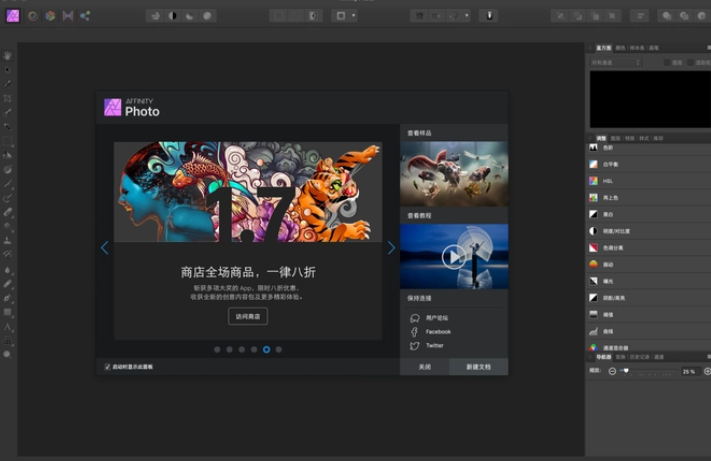This screenshot has width=711, height=461.
Task: Play the 查看教程 tutorial video thumbnail
Action: pyautogui.click(x=454, y=257)
